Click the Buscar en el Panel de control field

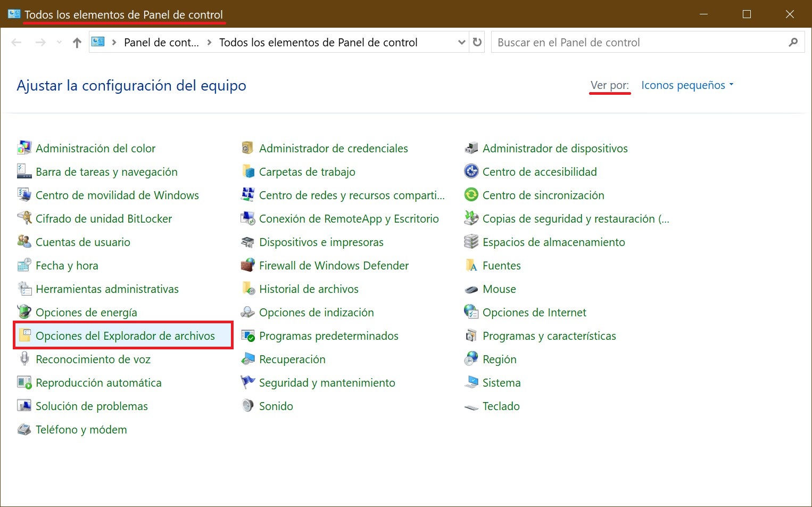(x=639, y=43)
